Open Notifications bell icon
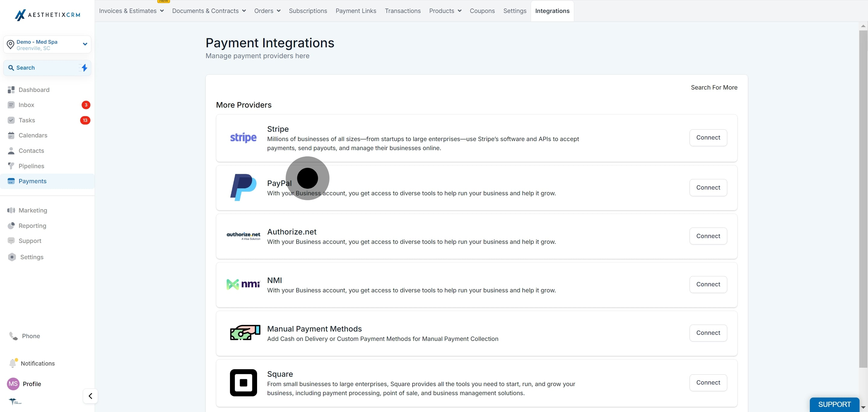 click(x=13, y=363)
